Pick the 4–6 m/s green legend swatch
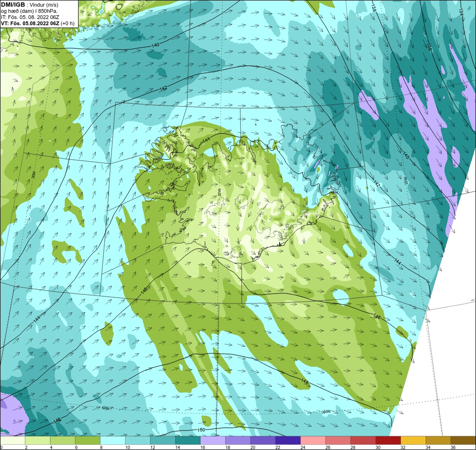Image resolution: width=476 pixels, height=450 pixels. pyautogui.click(x=63, y=440)
